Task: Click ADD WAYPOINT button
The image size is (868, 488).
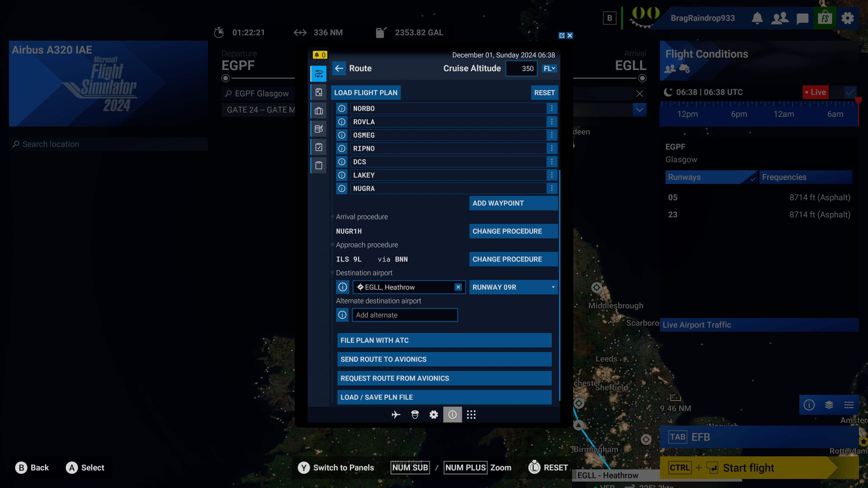Action: (513, 203)
